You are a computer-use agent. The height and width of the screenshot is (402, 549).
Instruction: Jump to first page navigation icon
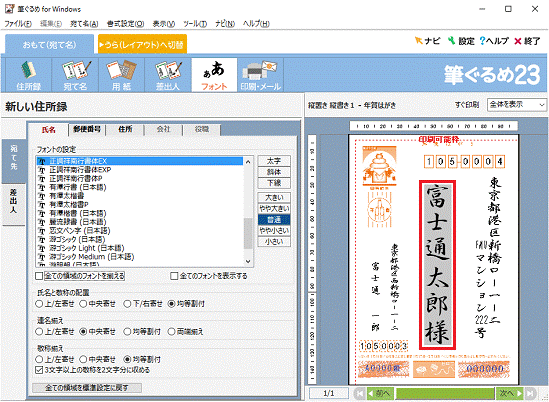click(360, 393)
